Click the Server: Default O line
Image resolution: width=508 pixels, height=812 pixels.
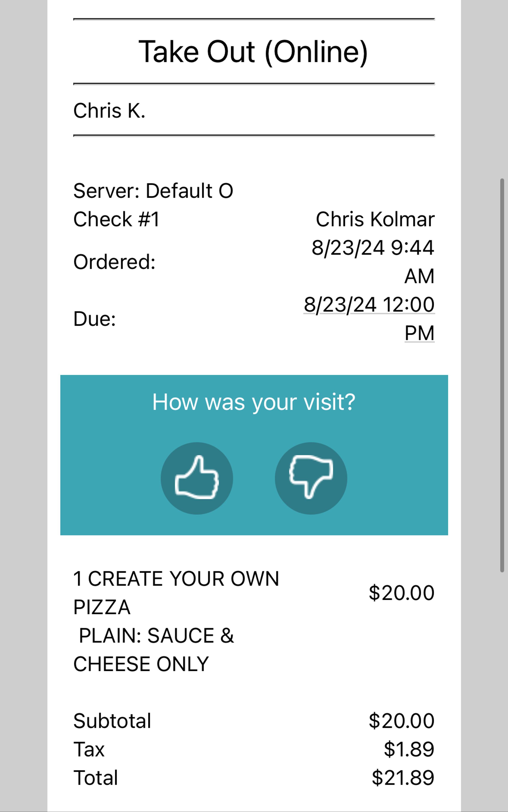(x=153, y=191)
